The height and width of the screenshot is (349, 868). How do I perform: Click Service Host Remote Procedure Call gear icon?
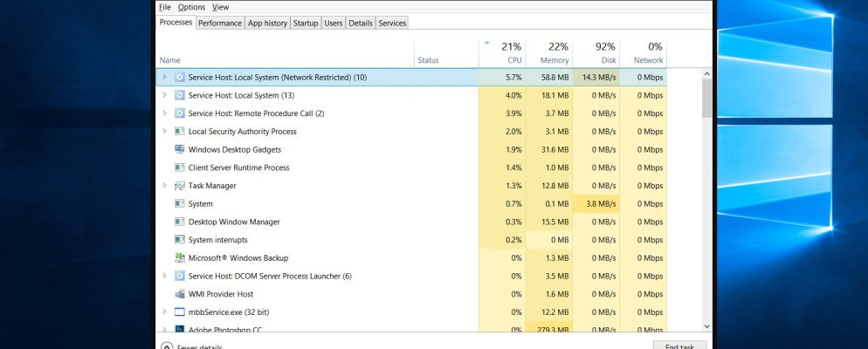tap(180, 113)
